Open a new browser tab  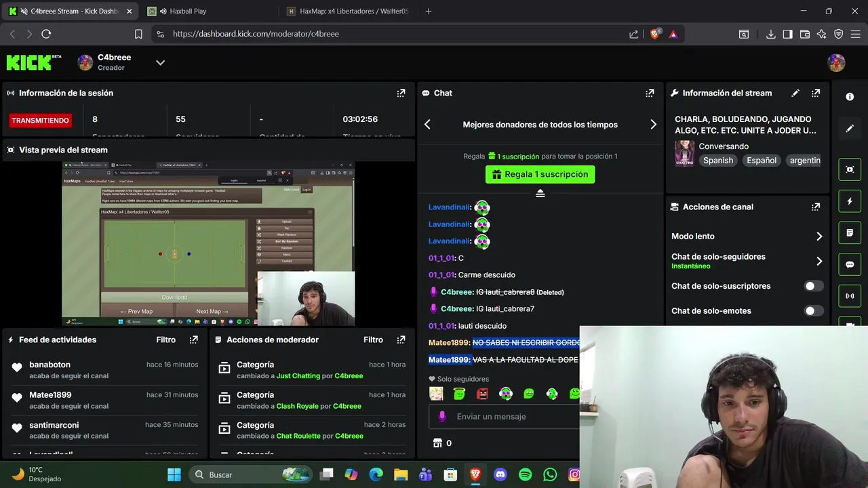(x=428, y=11)
